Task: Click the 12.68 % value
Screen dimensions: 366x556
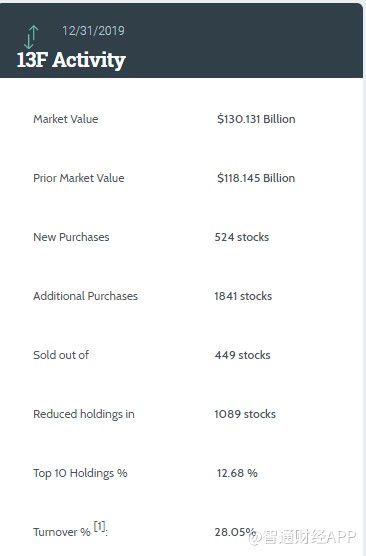Action: point(237,473)
